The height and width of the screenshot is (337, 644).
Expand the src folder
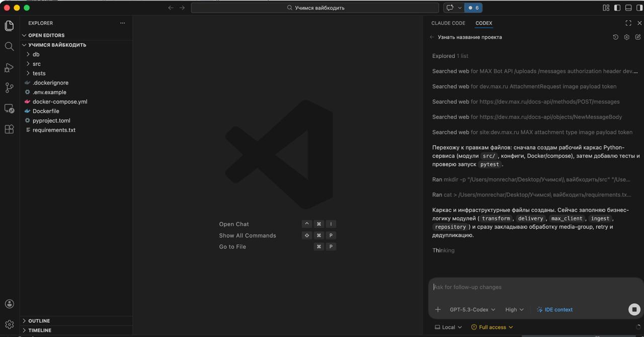76,64
